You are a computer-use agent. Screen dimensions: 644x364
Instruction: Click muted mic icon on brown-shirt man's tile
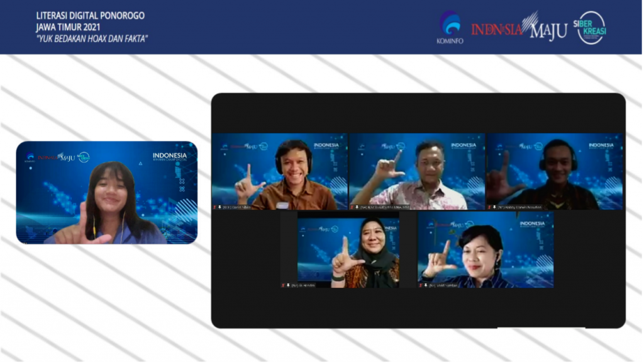coord(215,207)
